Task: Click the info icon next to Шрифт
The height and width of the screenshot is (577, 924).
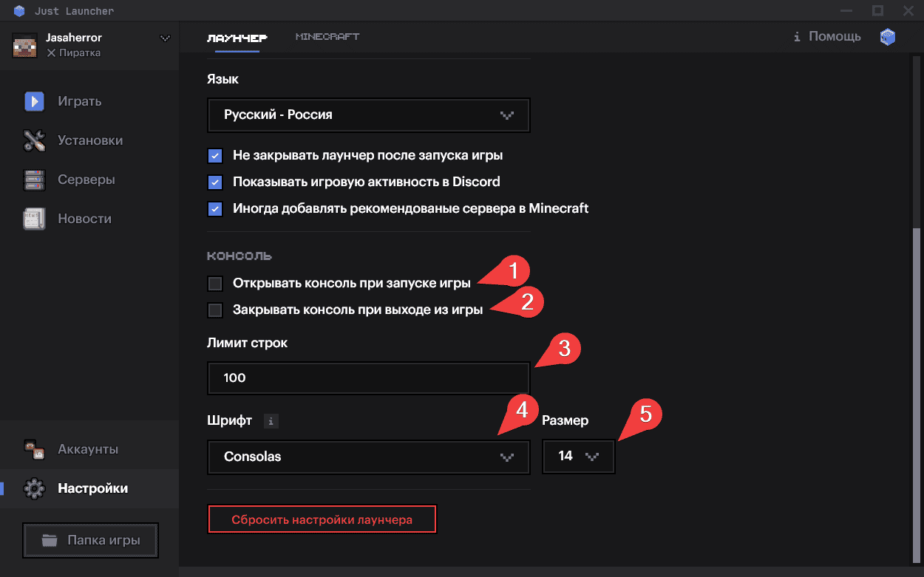Action: (x=271, y=420)
